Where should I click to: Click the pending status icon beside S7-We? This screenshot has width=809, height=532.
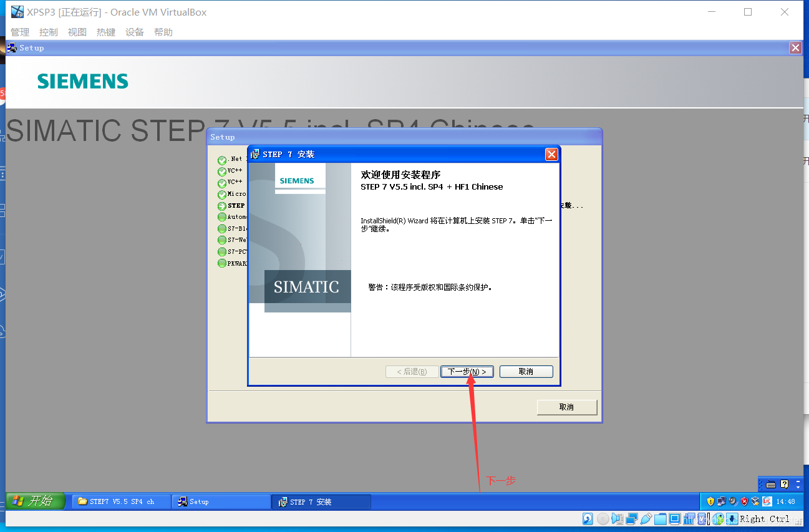point(222,240)
